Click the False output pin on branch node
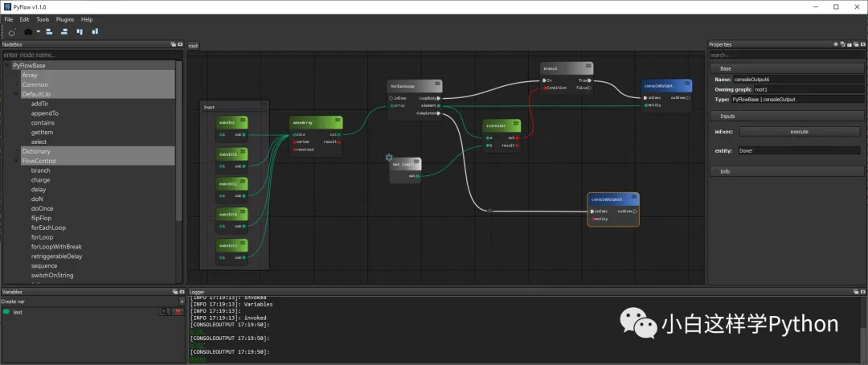Screen dimensions: 868x365 590,88
